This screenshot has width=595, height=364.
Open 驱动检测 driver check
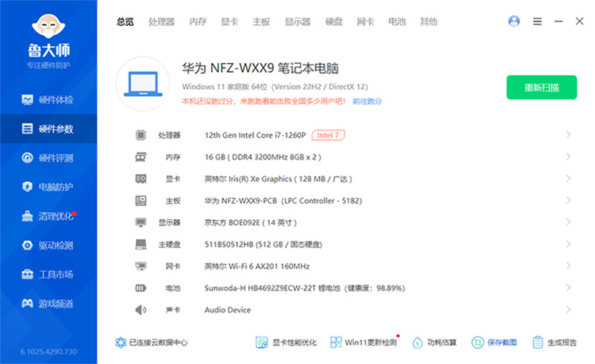tap(48, 245)
